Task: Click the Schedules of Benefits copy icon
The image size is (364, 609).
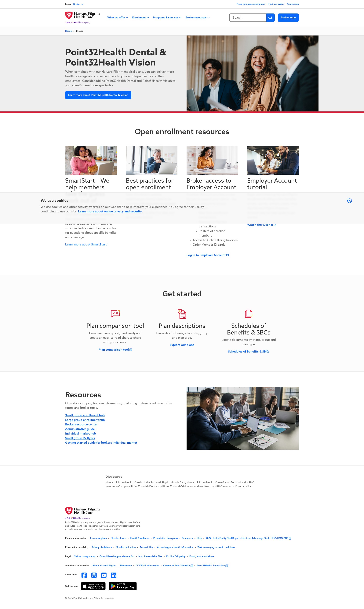Action: point(249,314)
